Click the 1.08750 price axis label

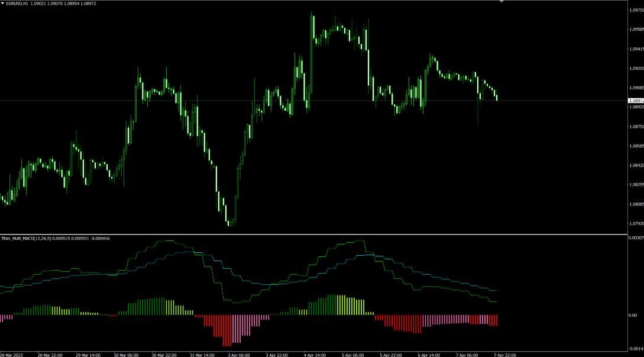637,126
